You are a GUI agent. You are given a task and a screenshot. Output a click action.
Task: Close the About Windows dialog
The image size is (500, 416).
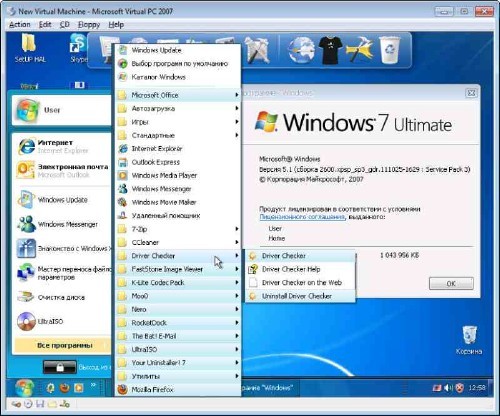click(471, 93)
